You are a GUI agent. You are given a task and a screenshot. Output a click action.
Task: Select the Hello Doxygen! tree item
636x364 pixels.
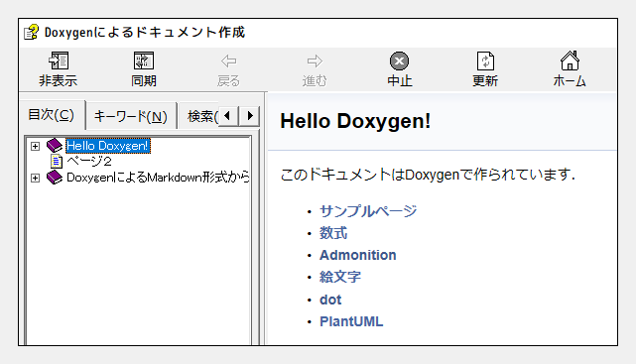[x=108, y=146]
